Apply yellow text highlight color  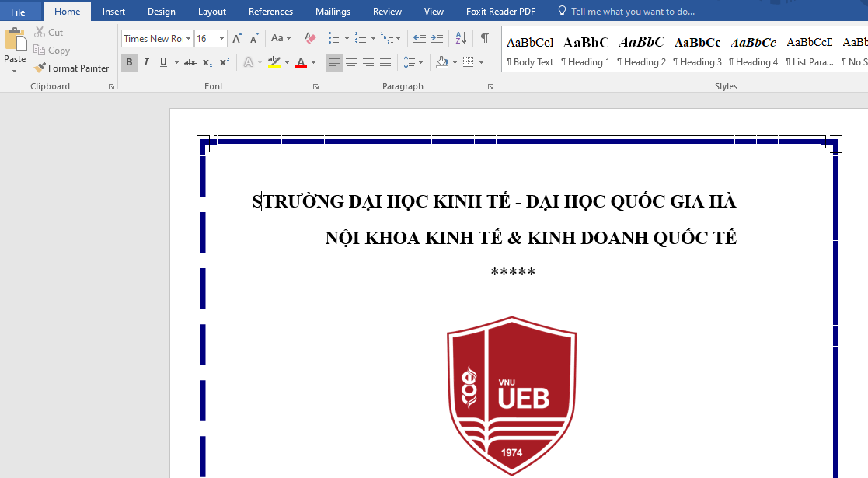click(x=274, y=63)
